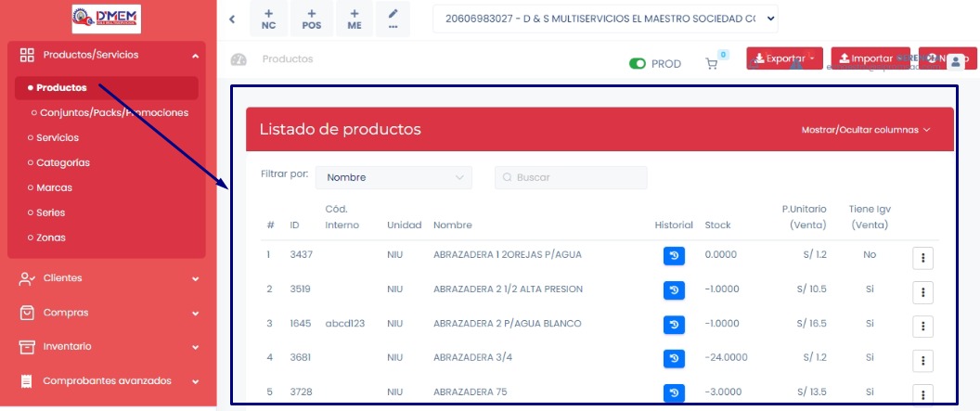Click the NC quick-create shortcut
The image size is (980, 411).
tap(268, 19)
